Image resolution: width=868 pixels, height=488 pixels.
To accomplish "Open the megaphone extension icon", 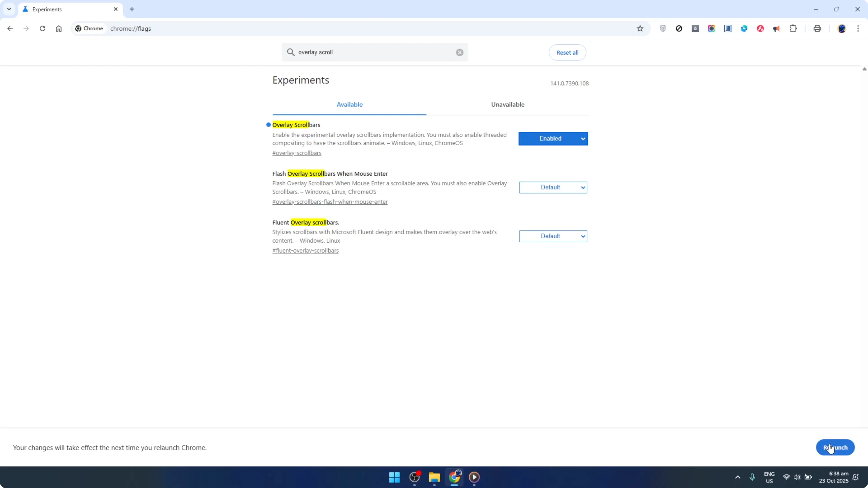I will (x=777, y=29).
